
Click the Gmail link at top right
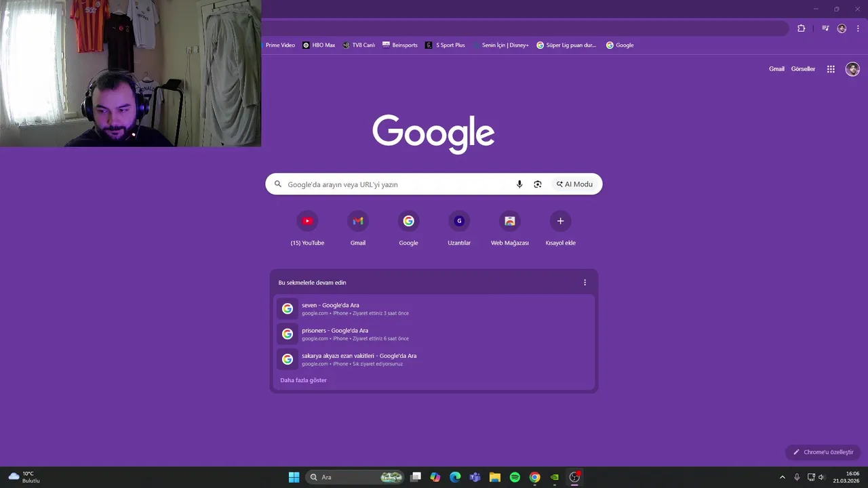776,69
